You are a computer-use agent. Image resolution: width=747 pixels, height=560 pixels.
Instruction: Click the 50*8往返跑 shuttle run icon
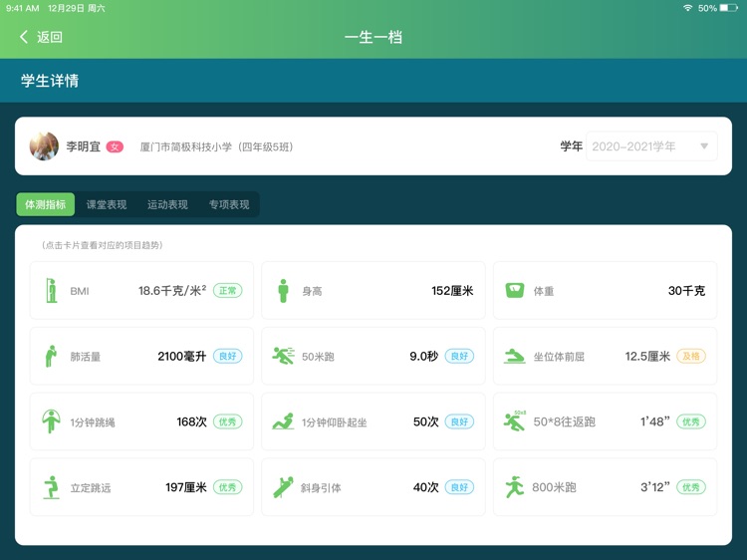(515, 420)
